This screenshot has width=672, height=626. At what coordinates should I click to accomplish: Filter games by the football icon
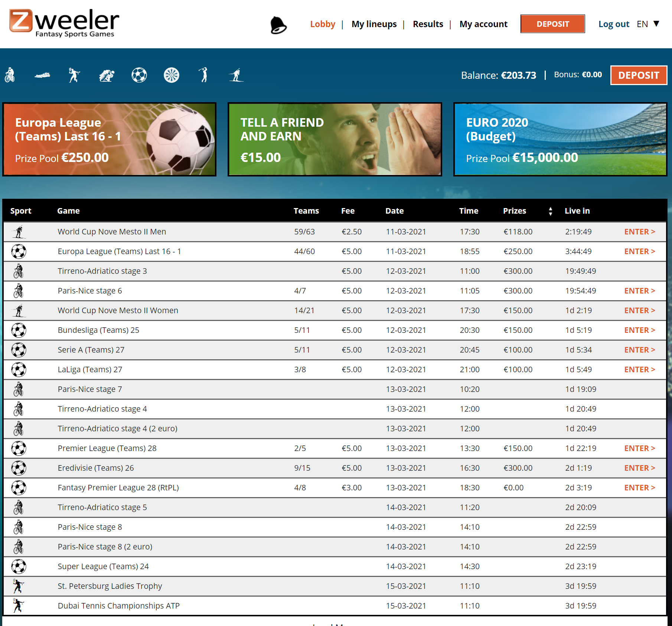click(x=139, y=75)
